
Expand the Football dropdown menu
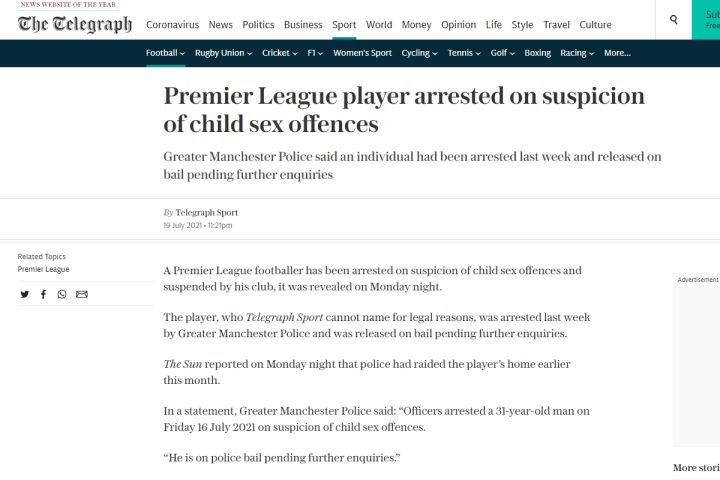pos(165,53)
